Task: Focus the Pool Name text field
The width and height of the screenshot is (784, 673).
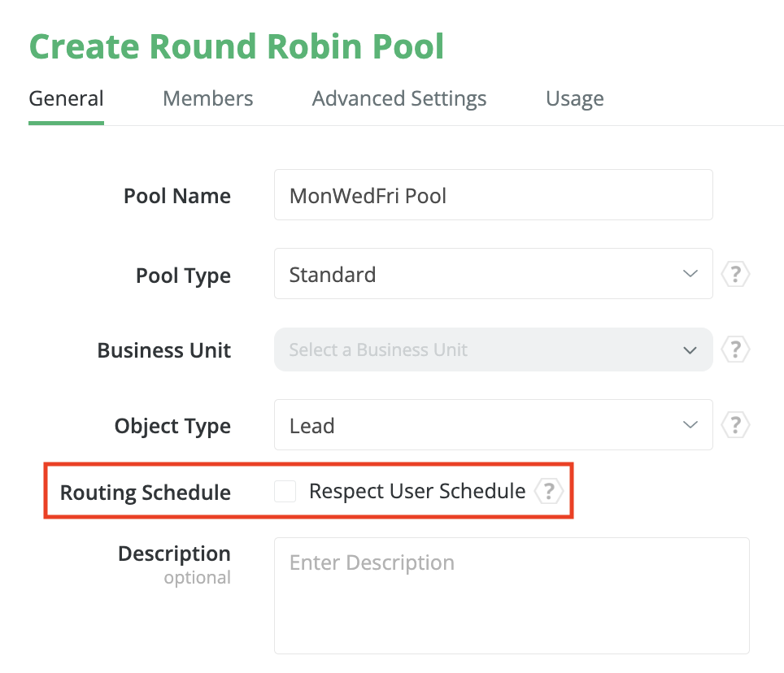Action: [493, 195]
